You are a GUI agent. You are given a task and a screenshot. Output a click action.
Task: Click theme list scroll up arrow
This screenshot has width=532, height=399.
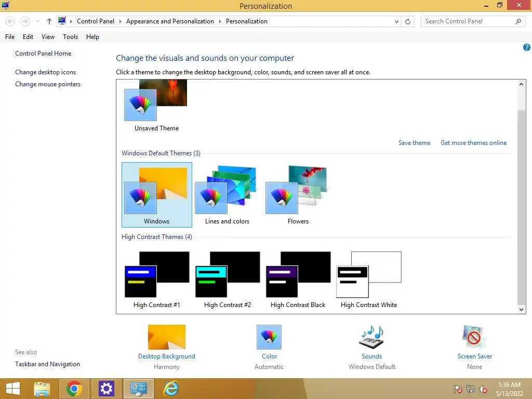tap(521, 84)
